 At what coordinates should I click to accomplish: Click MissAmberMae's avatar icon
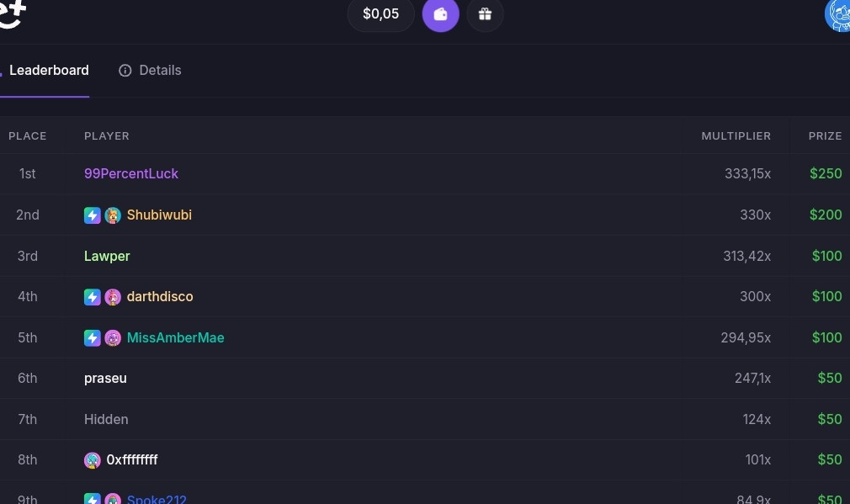click(113, 338)
